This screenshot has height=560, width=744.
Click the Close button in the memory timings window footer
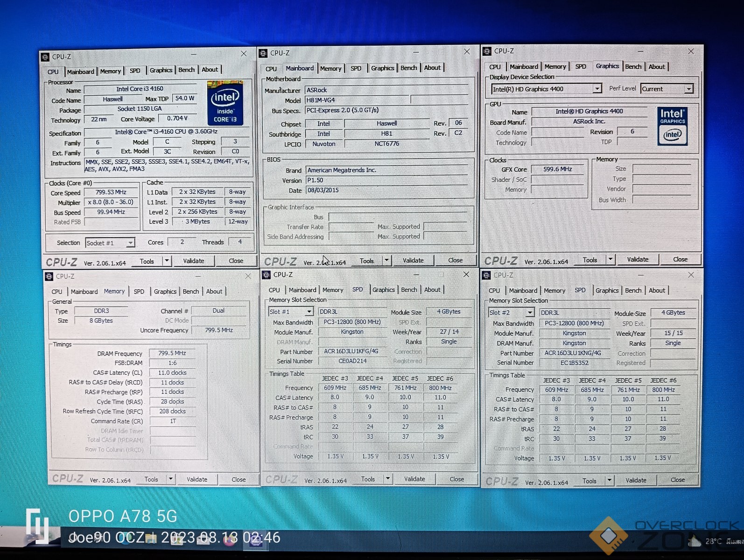pos(239,479)
